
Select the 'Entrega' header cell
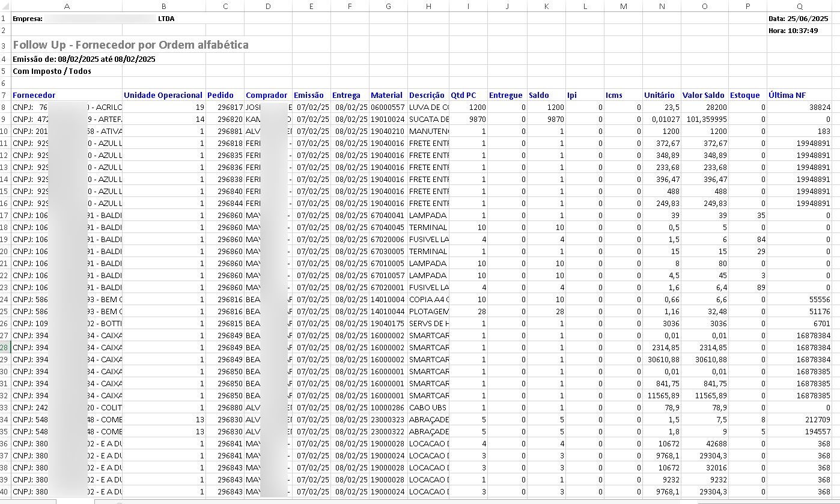(350, 95)
